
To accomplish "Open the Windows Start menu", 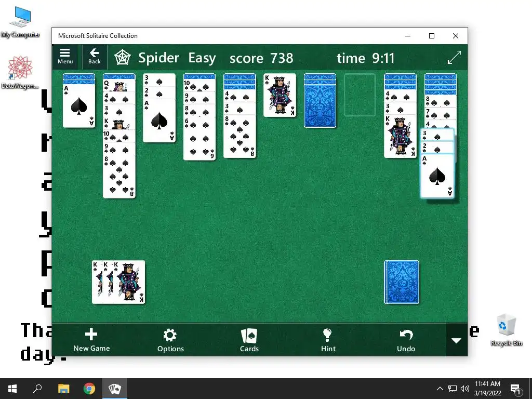I will [12, 389].
